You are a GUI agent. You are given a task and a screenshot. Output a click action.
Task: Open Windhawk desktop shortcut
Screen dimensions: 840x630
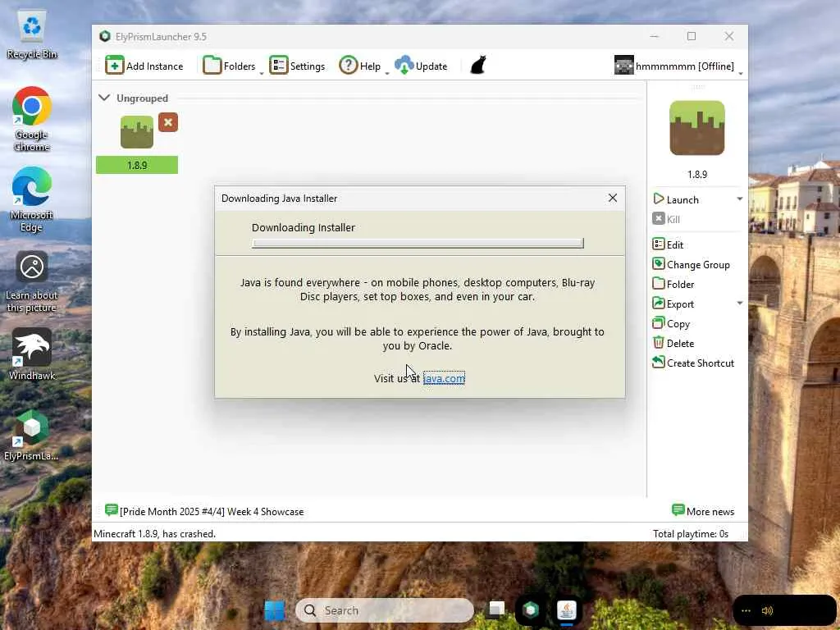click(32, 354)
